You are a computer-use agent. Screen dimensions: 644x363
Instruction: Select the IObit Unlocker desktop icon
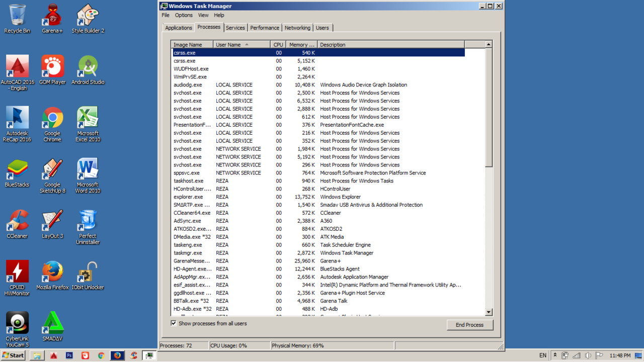[88, 276]
